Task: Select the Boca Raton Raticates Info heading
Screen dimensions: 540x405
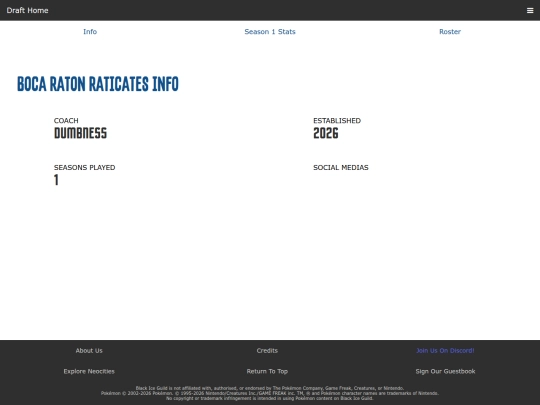Action: pos(98,84)
